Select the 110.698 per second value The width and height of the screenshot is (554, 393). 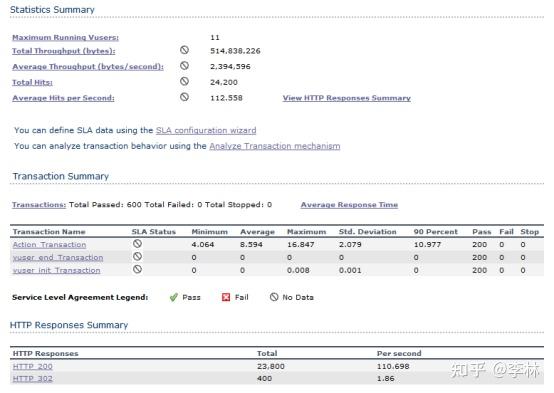(x=393, y=366)
